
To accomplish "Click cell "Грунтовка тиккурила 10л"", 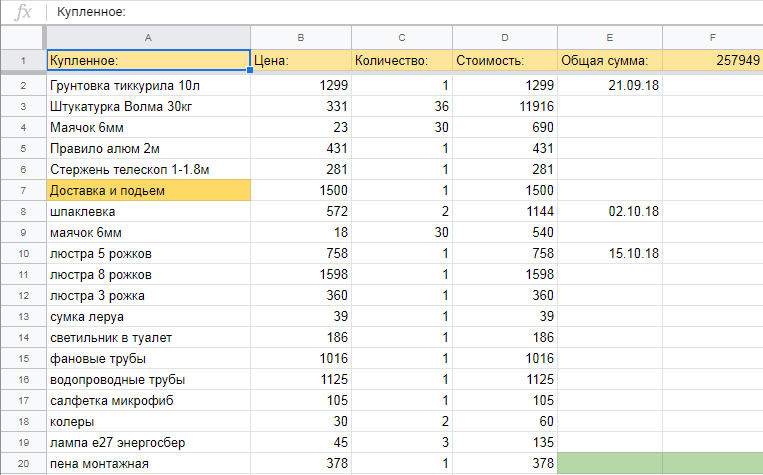I will [148, 86].
